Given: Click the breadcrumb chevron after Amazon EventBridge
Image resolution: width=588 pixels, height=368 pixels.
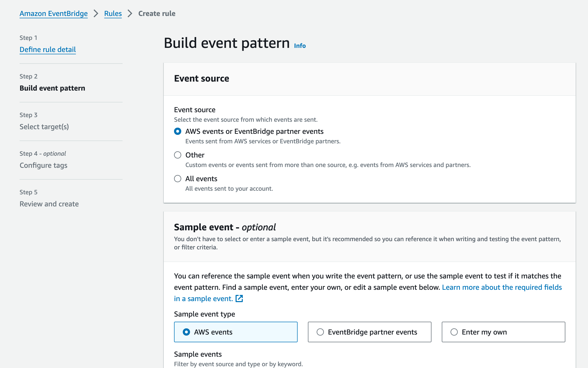Looking at the screenshot, I should (x=96, y=13).
